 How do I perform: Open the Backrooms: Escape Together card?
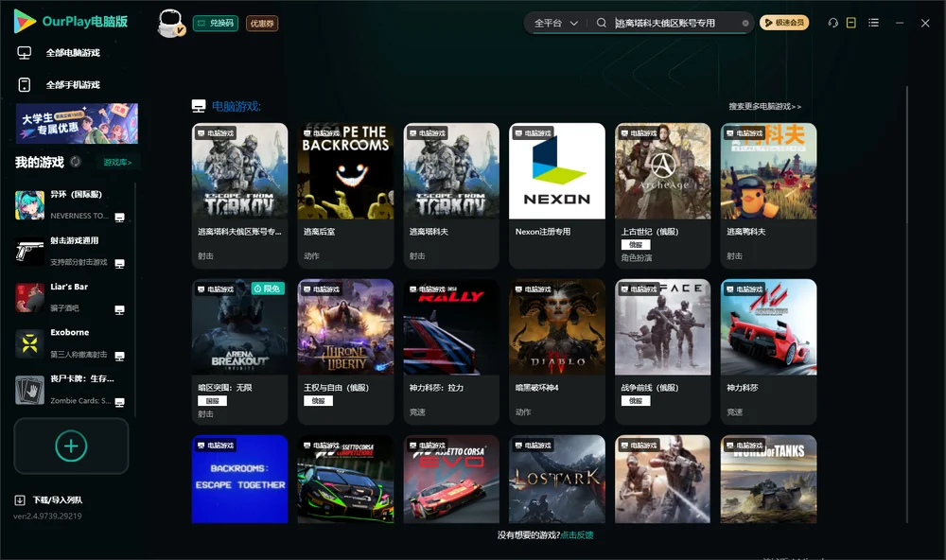pyautogui.click(x=239, y=480)
